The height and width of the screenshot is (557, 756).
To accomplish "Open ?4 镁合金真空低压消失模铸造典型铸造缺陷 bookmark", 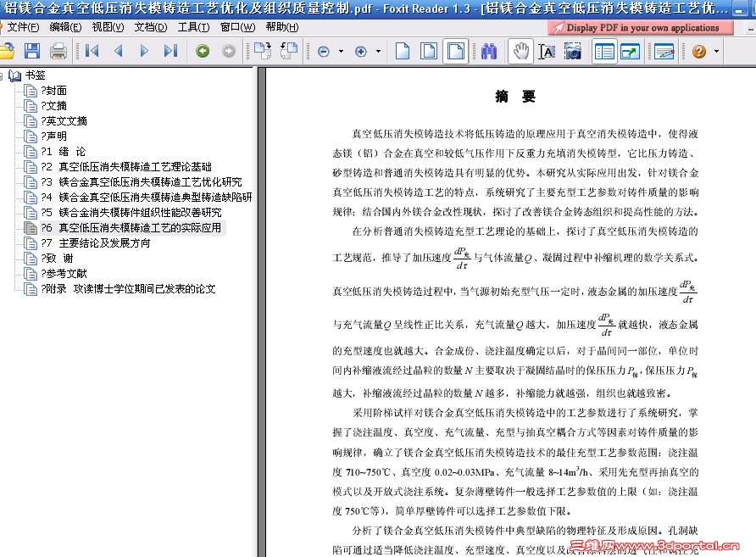I will pyautogui.click(x=146, y=198).
